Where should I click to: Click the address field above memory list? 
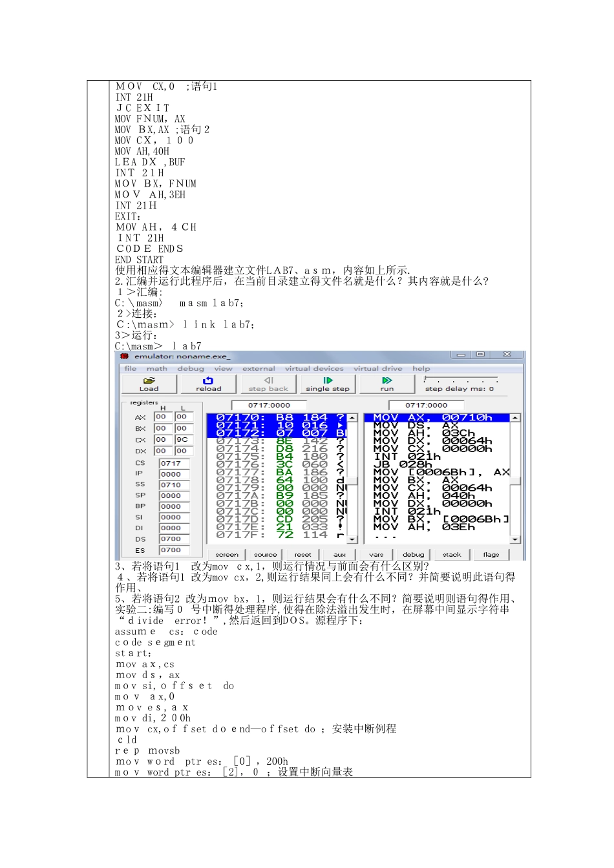[269, 405]
